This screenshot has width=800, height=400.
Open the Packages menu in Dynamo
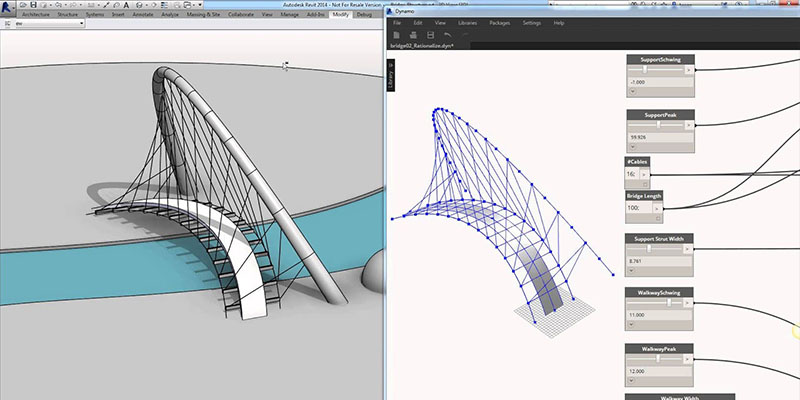click(x=499, y=23)
